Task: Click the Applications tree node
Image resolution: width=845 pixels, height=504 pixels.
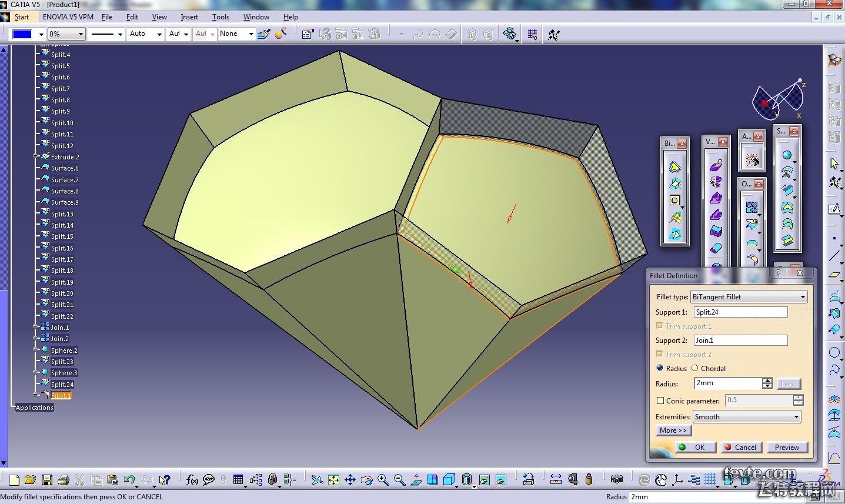Action: coord(35,408)
